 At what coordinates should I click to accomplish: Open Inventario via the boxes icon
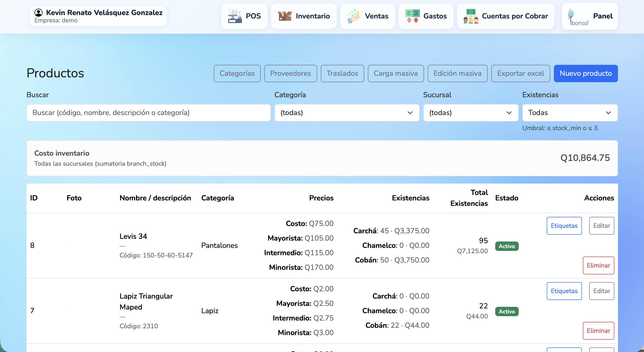tap(285, 16)
